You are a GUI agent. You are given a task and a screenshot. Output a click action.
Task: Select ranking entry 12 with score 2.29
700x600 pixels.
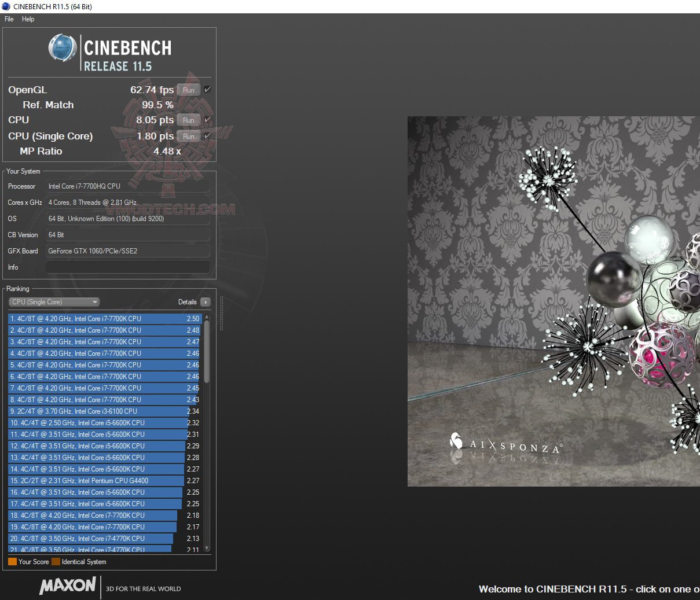(105, 446)
